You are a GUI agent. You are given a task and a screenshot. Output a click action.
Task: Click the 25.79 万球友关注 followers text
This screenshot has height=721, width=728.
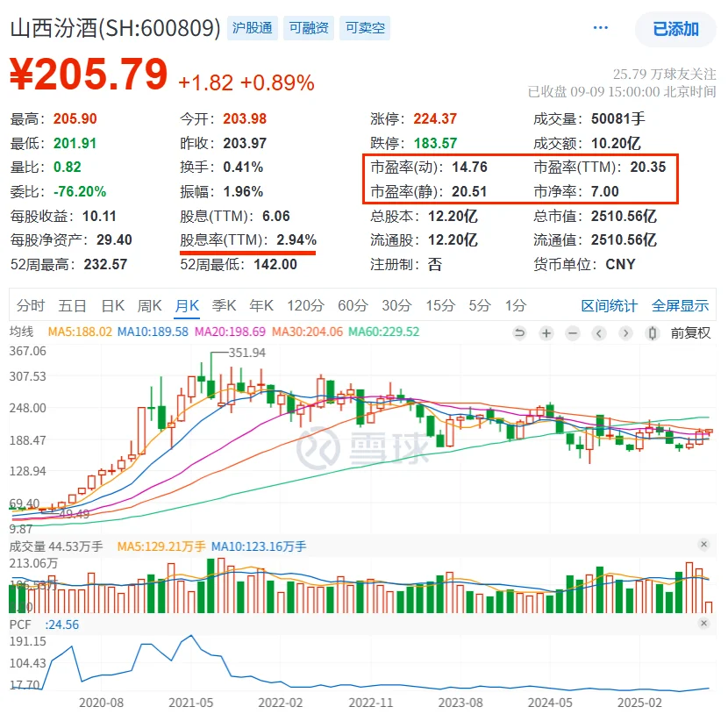(x=664, y=75)
